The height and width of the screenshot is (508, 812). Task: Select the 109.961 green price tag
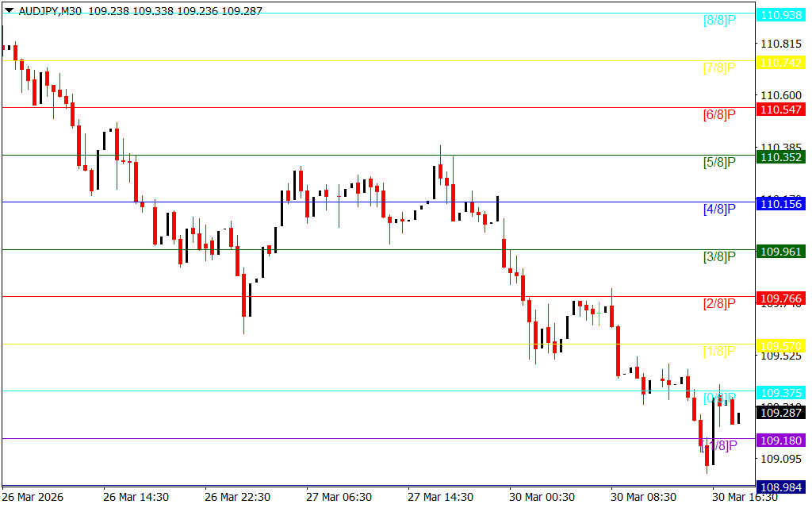point(781,252)
